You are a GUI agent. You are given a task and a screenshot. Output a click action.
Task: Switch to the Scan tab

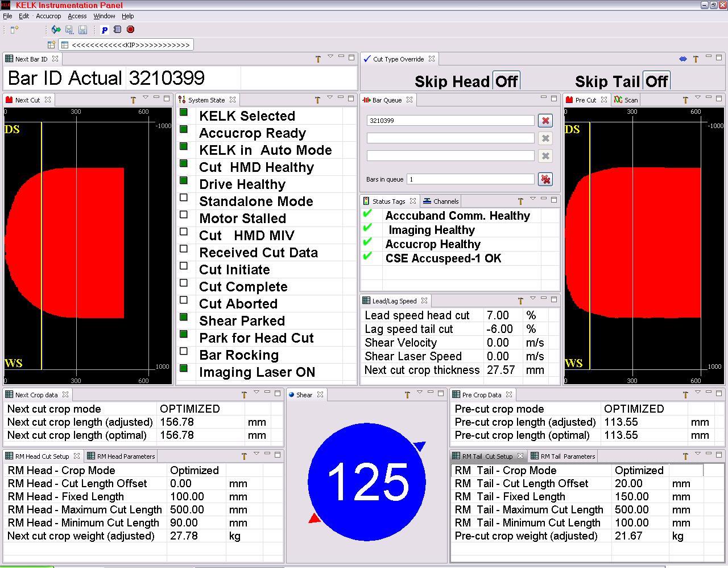[626, 100]
